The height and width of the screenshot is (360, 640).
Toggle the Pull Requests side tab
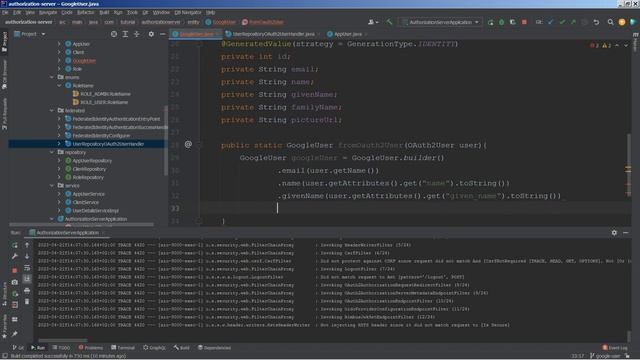[4, 114]
